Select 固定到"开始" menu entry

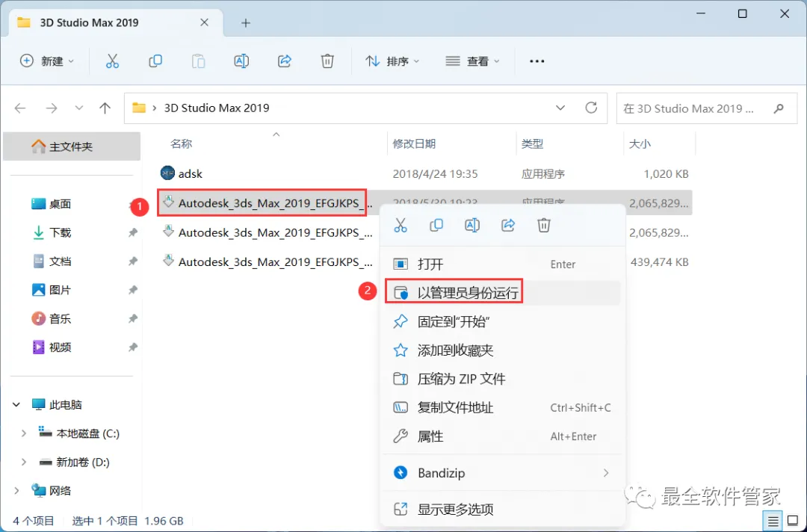click(502, 321)
